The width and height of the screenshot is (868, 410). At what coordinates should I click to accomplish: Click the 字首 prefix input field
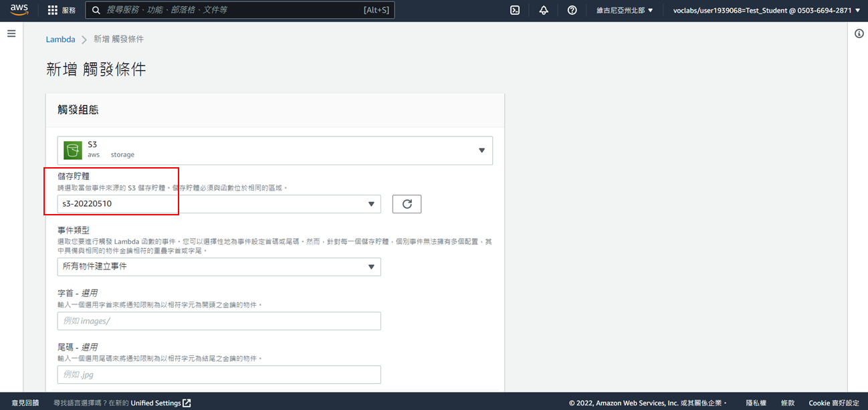pyautogui.click(x=219, y=321)
